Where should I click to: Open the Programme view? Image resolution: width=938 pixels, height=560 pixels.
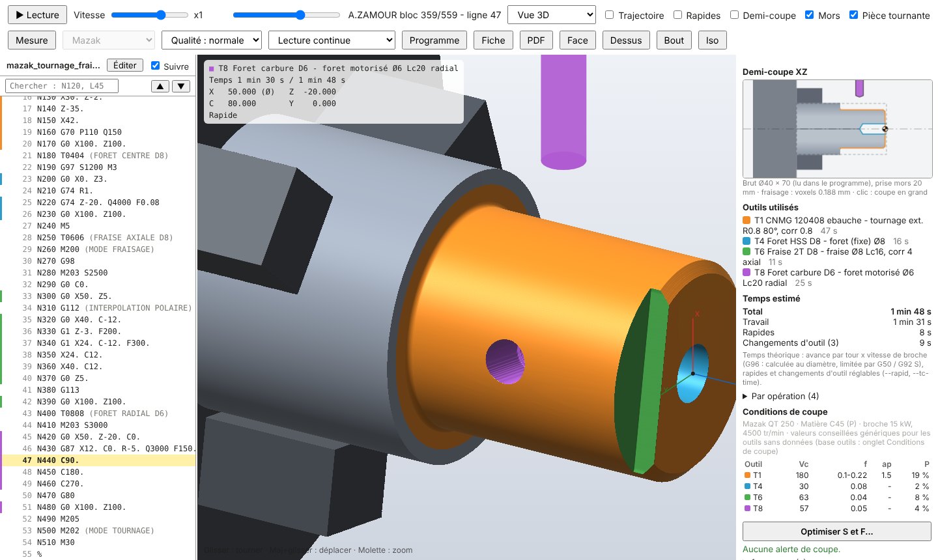click(x=434, y=40)
